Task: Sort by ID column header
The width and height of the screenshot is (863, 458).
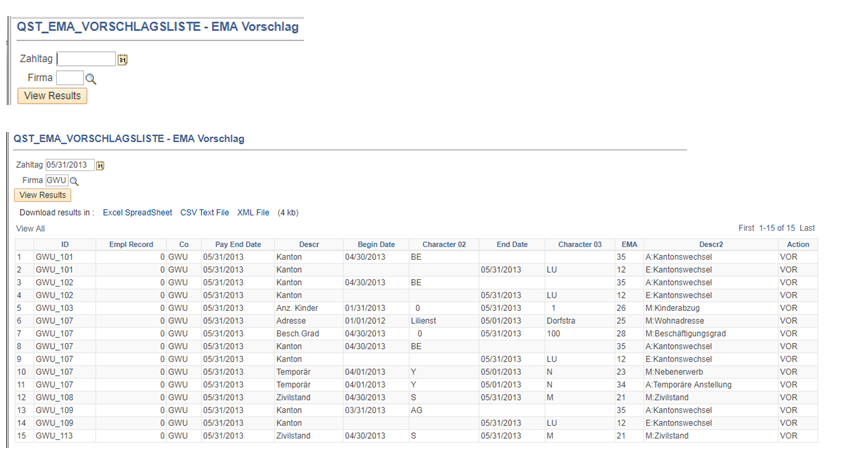Action: (x=65, y=244)
